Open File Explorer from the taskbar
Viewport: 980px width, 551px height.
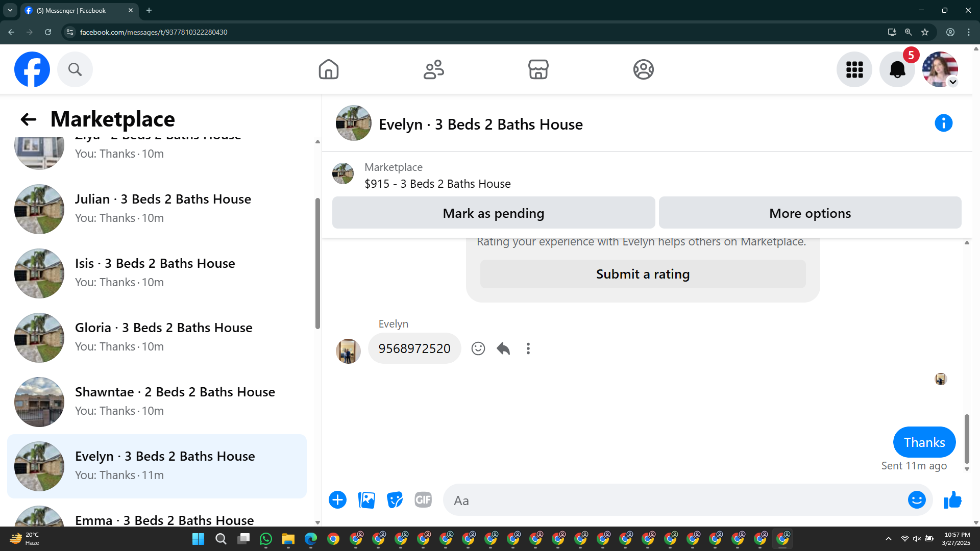(288, 539)
